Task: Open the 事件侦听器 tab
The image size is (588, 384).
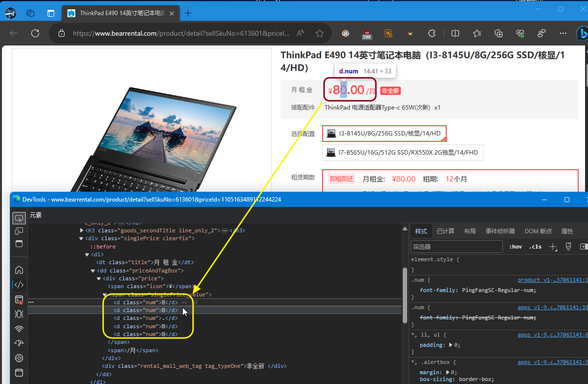Action: pyautogui.click(x=500, y=231)
